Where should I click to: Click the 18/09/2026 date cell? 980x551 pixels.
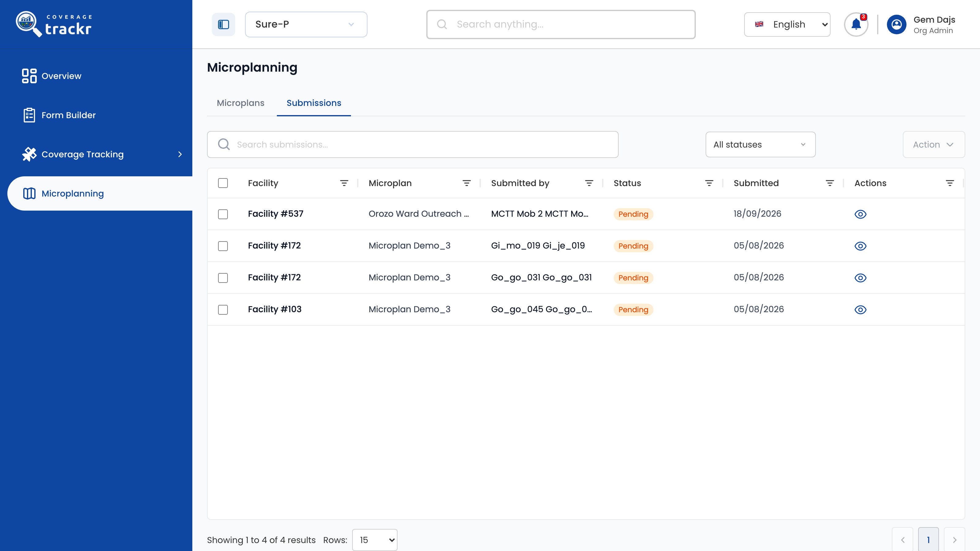click(x=757, y=214)
